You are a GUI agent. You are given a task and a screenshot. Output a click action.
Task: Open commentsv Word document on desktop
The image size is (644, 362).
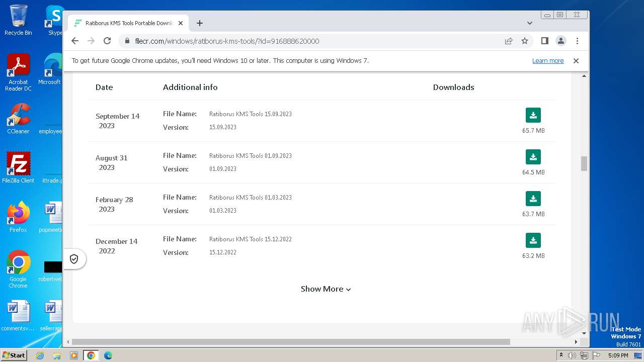[x=18, y=316]
